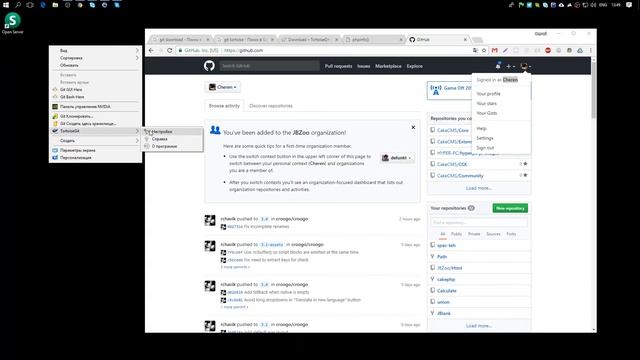Open Open Server desktop shortcut
640x360 pixels.
click(12, 23)
